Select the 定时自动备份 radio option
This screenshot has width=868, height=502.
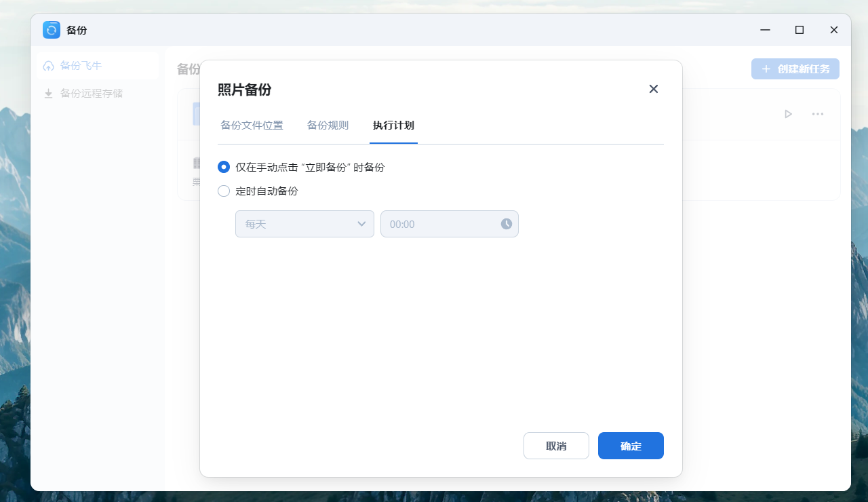[x=224, y=191]
